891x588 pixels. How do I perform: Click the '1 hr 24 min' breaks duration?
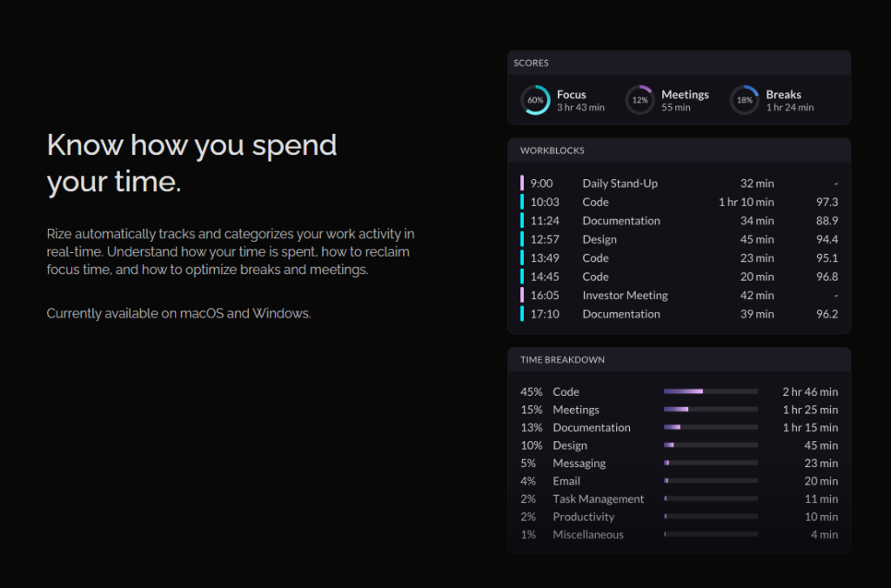[x=789, y=107]
